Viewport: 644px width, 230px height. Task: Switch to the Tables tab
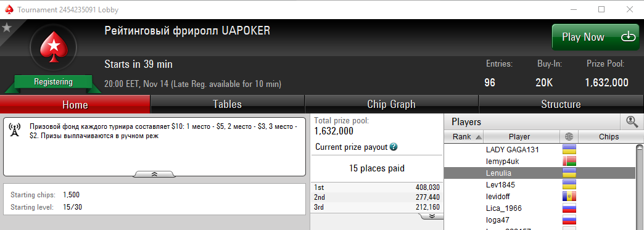[x=227, y=104]
